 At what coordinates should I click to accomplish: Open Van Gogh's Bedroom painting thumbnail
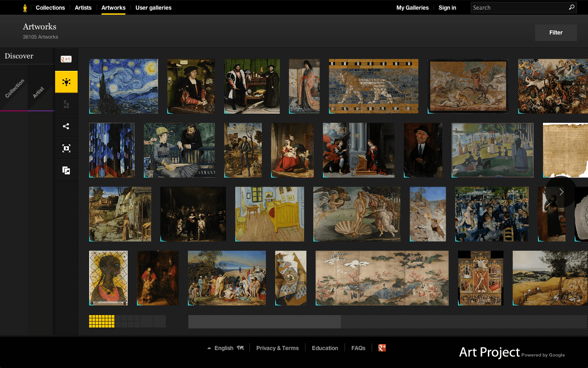[270, 214]
